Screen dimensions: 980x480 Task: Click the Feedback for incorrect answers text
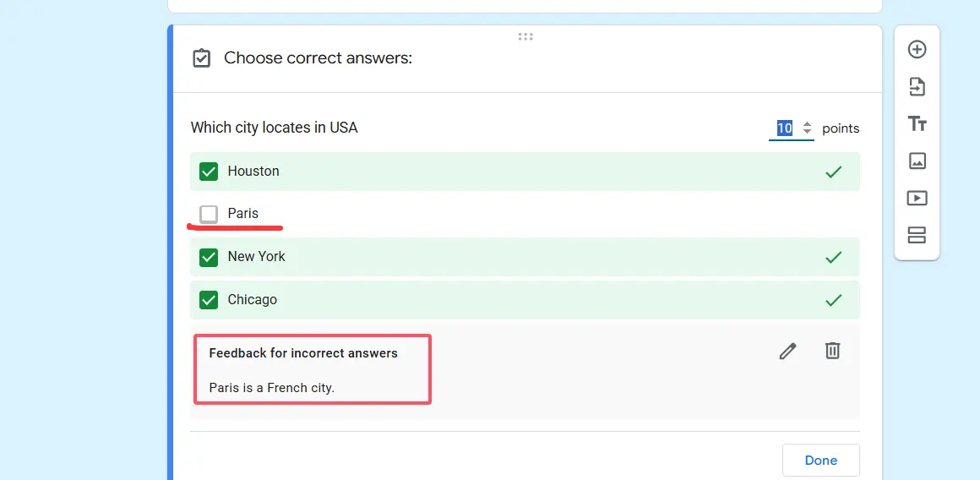click(x=303, y=353)
